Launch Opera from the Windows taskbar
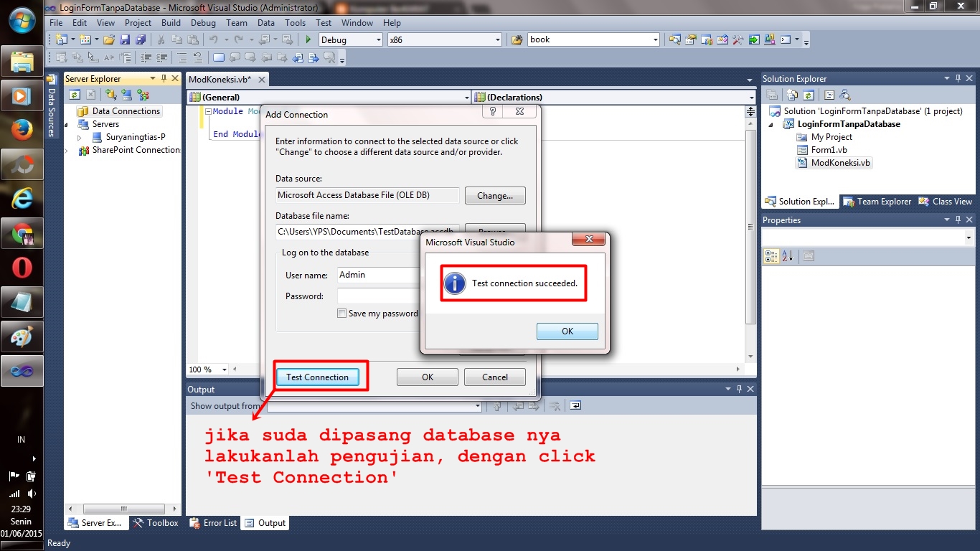The image size is (980, 551). [22, 268]
